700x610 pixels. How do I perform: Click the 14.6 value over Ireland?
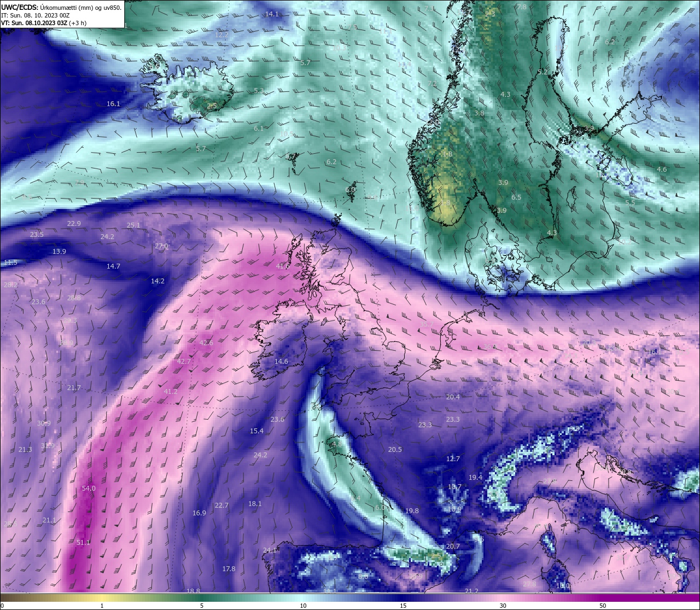[x=281, y=362]
